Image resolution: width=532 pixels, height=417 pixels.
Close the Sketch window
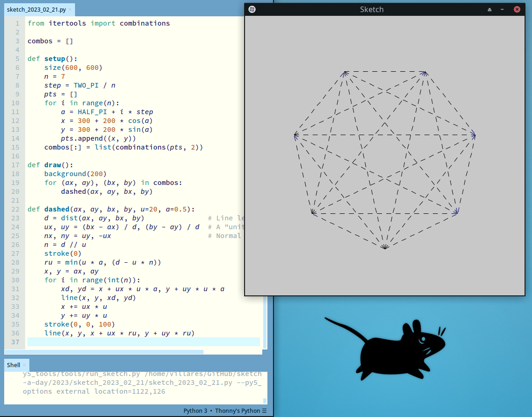tap(517, 9)
